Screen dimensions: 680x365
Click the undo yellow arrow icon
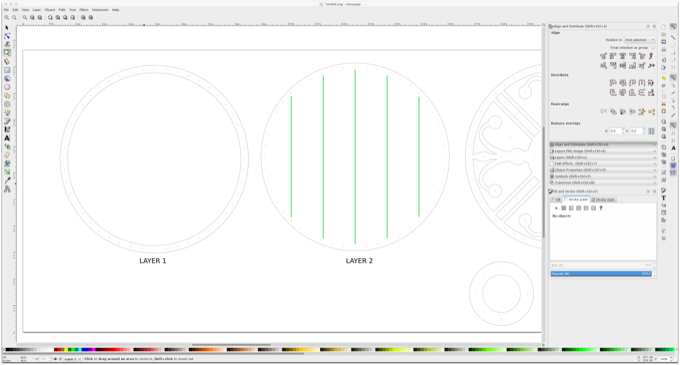[664, 78]
